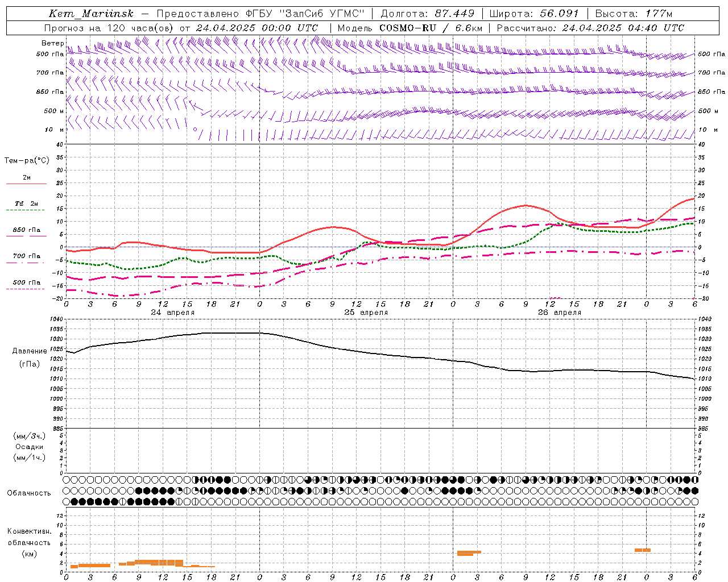Viewport: 728px width, 582px height.
Task: Click the orange convective cloud bar near 4 km
Action: 469,552
